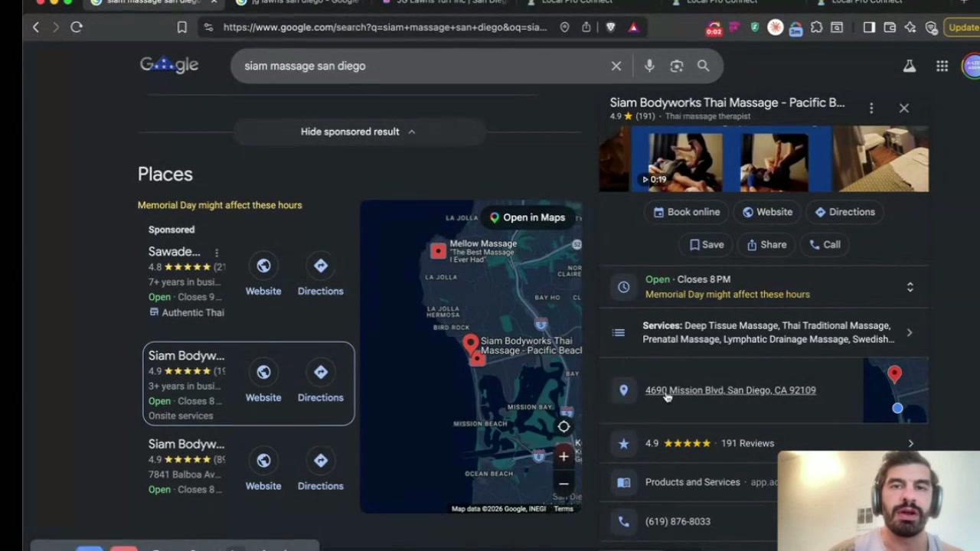Click the Products and Services row

point(693,482)
